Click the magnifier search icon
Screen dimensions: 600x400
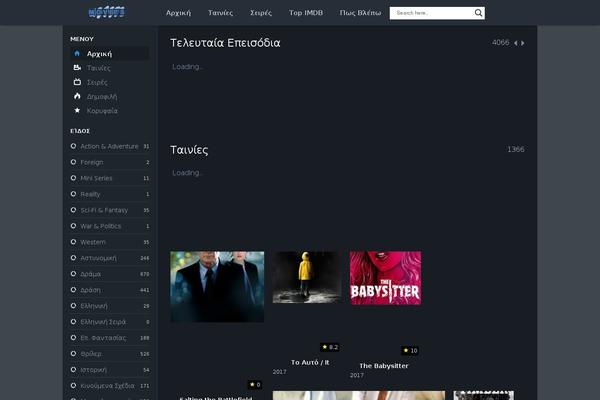[478, 13]
